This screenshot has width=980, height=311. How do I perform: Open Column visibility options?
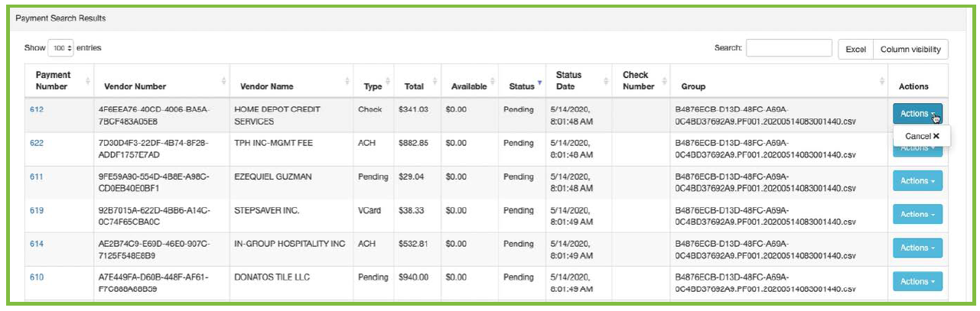pos(910,49)
